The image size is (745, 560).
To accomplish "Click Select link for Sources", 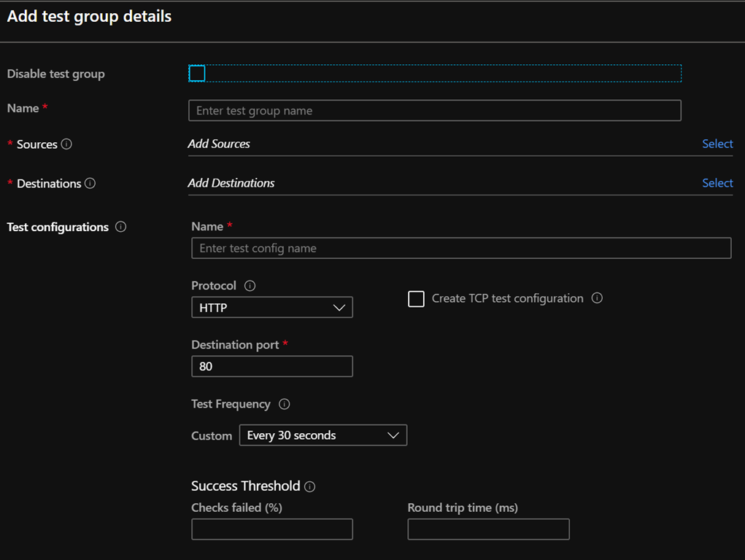I will pos(717,144).
